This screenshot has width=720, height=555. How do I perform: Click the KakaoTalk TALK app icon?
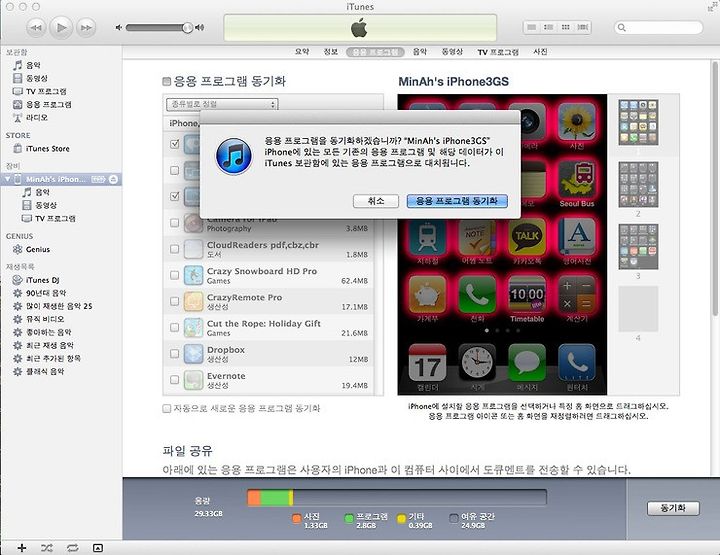pyautogui.click(x=527, y=236)
